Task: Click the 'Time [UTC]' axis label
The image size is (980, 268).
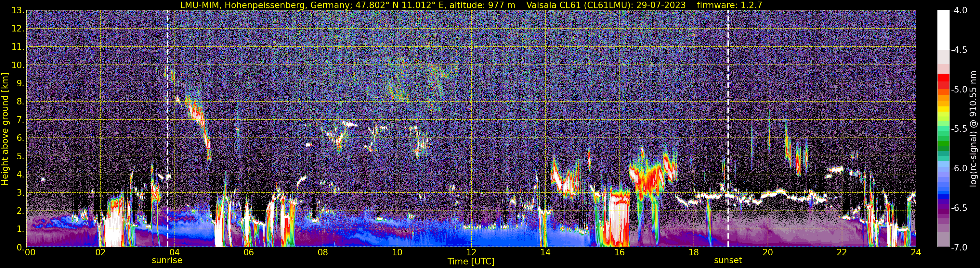Action: point(471,262)
